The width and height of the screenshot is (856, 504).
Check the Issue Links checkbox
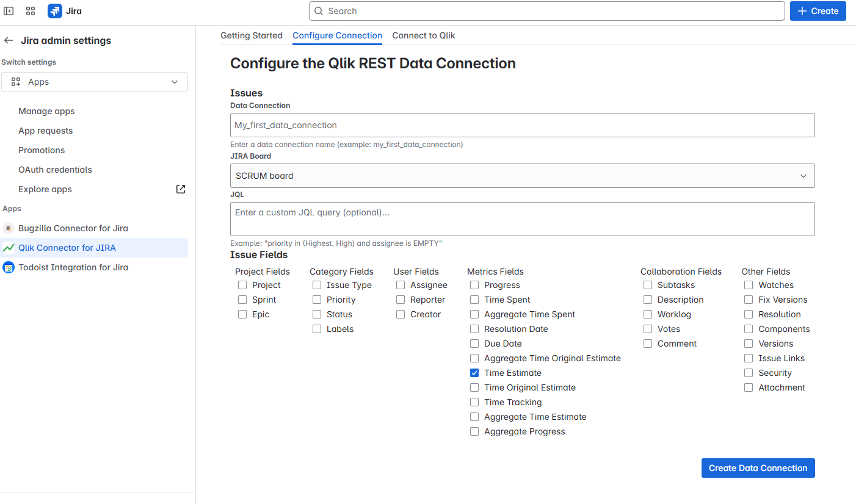coord(749,358)
